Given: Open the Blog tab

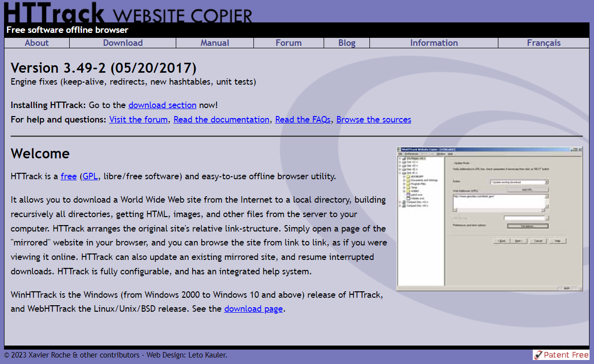Looking at the screenshot, I should (x=347, y=43).
